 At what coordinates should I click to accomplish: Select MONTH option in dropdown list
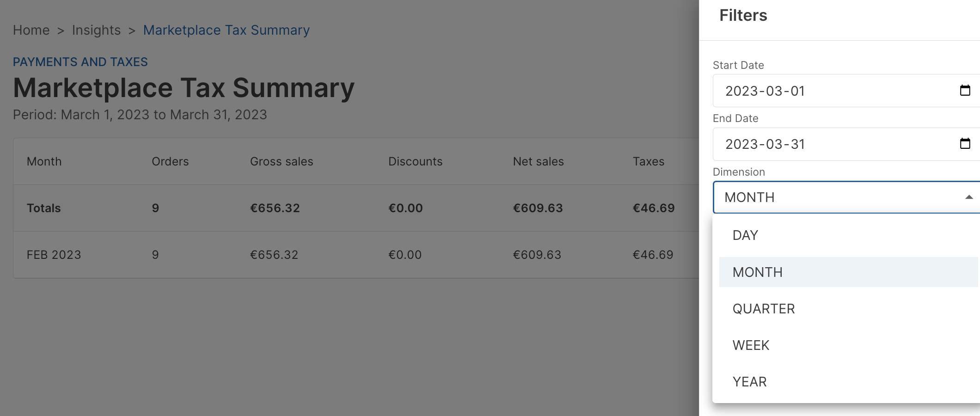point(757,272)
